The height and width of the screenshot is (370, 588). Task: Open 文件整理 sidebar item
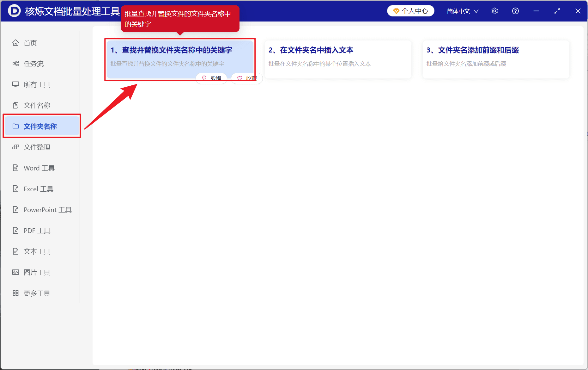[x=42, y=147]
